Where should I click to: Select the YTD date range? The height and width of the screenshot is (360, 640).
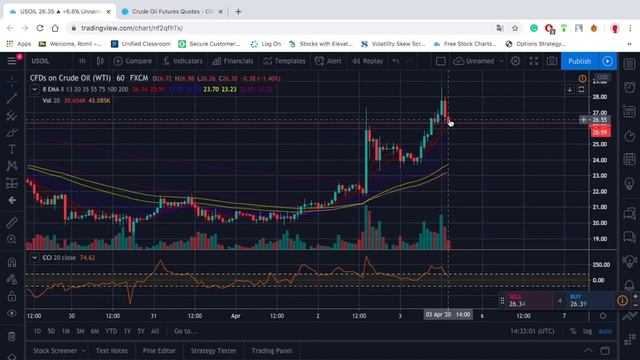(111, 331)
